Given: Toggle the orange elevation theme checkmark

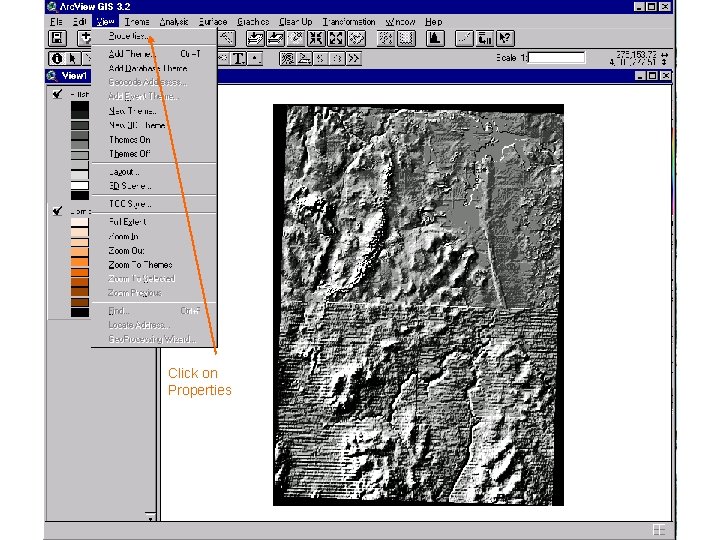Looking at the screenshot, I should 57,211.
